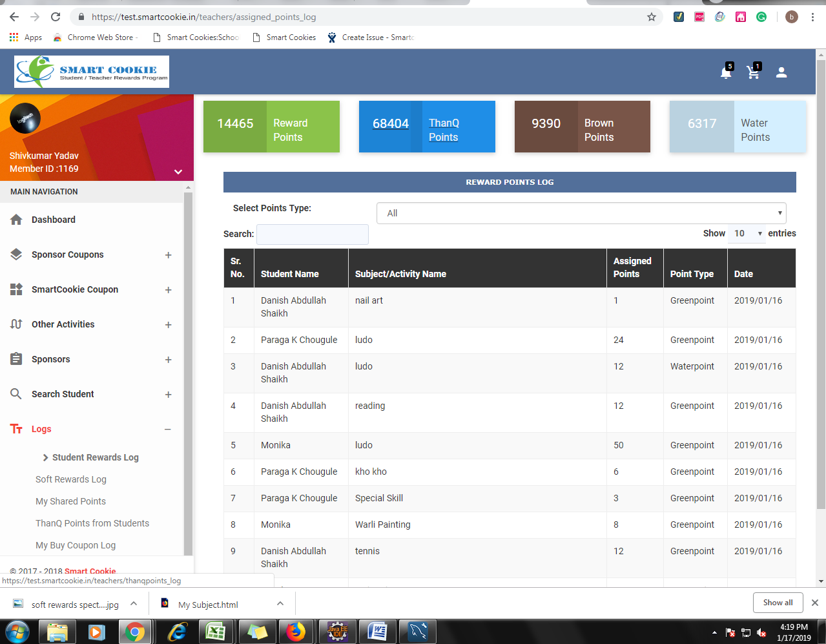
Task: Click the 68404 ThanQ Points link
Action: (x=391, y=123)
